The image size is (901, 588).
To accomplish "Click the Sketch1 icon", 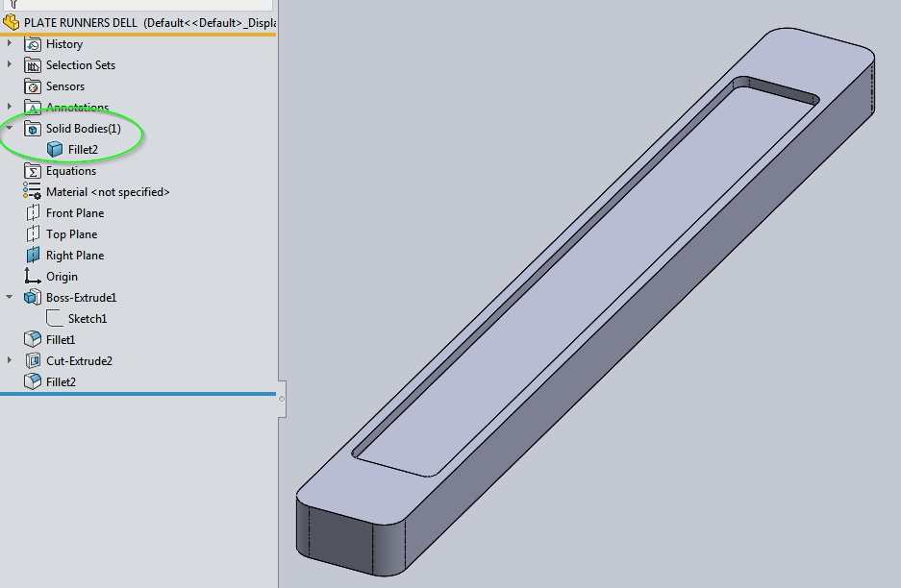I will point(55,318).
